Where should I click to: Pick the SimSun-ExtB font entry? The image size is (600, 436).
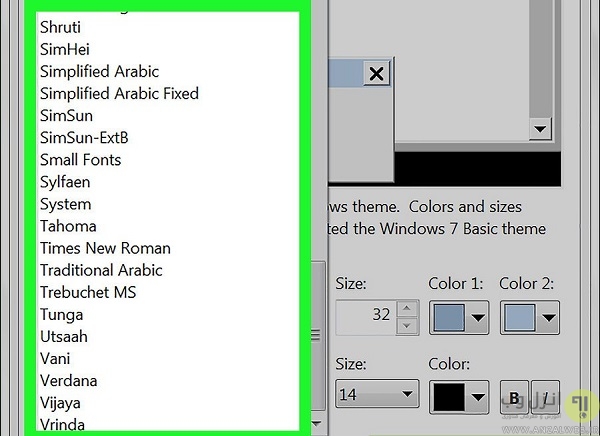[167, 138]
